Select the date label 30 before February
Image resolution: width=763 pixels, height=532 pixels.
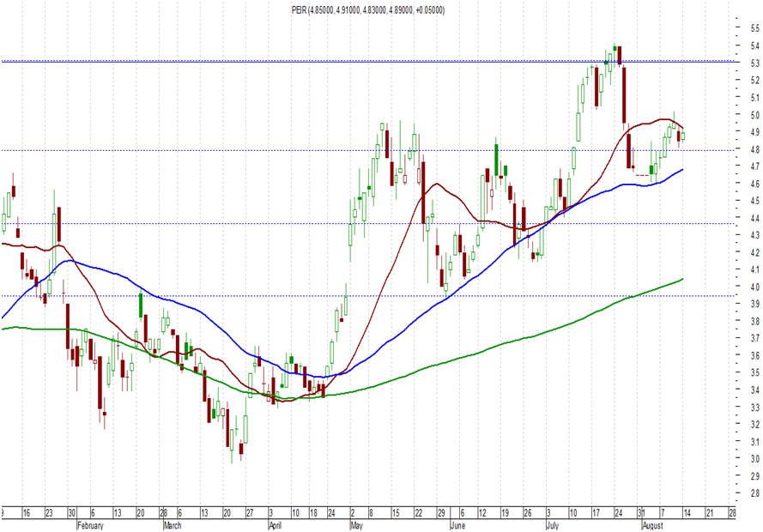[71, 513]
